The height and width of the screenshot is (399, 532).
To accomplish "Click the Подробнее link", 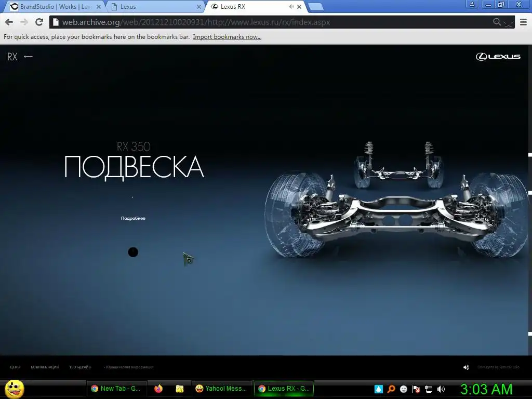I will [133, 218].
